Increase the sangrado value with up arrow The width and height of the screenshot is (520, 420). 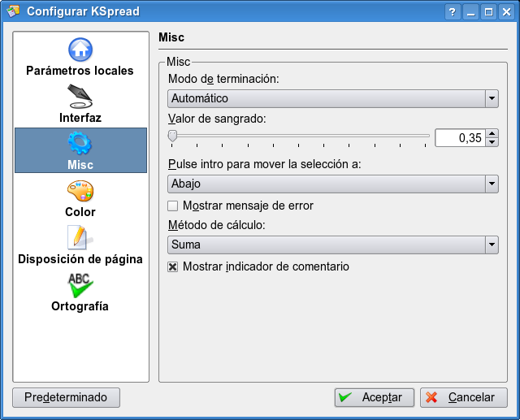click(x=492, y=133)
